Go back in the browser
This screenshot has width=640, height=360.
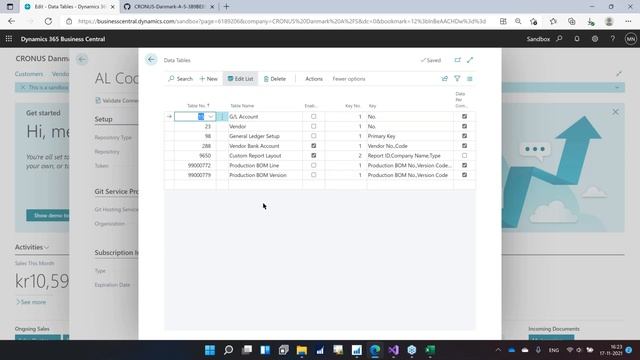[11, 21]
